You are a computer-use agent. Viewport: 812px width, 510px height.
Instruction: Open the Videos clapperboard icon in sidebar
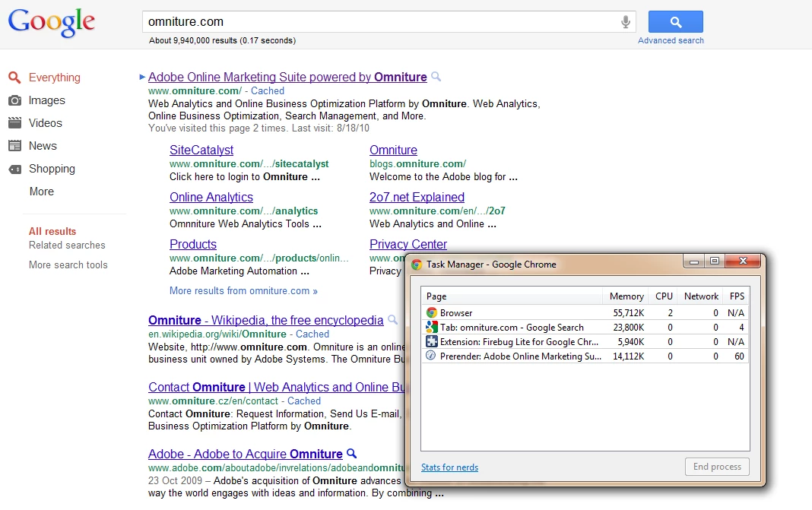tap(15, 123)
